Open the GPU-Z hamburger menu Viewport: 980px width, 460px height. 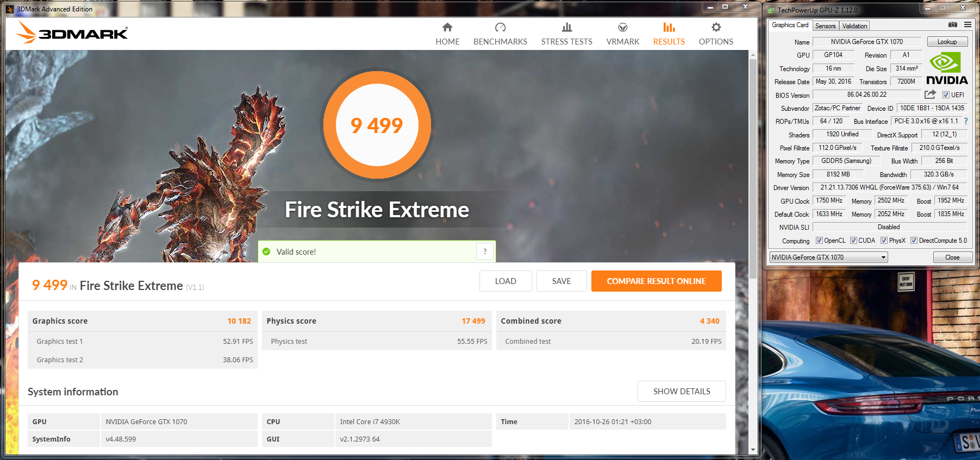tap(967, 24)
